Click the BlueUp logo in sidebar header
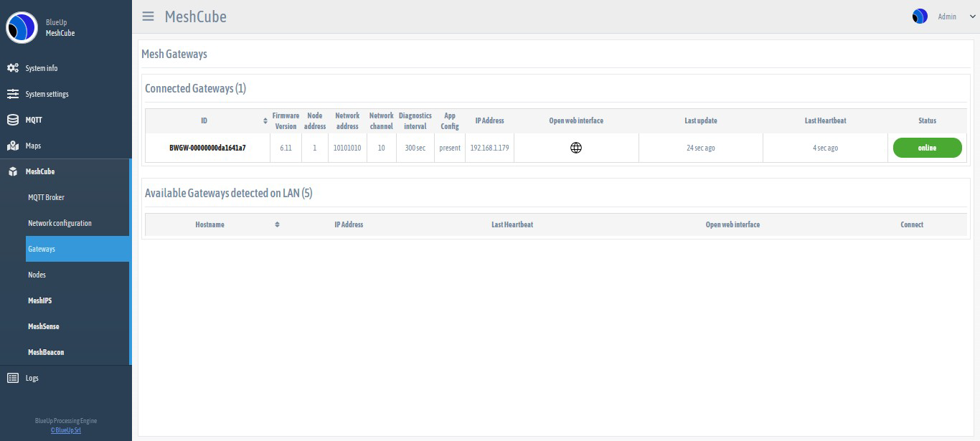980x441 pixels. pyautogui.click(x=22, y=28)
